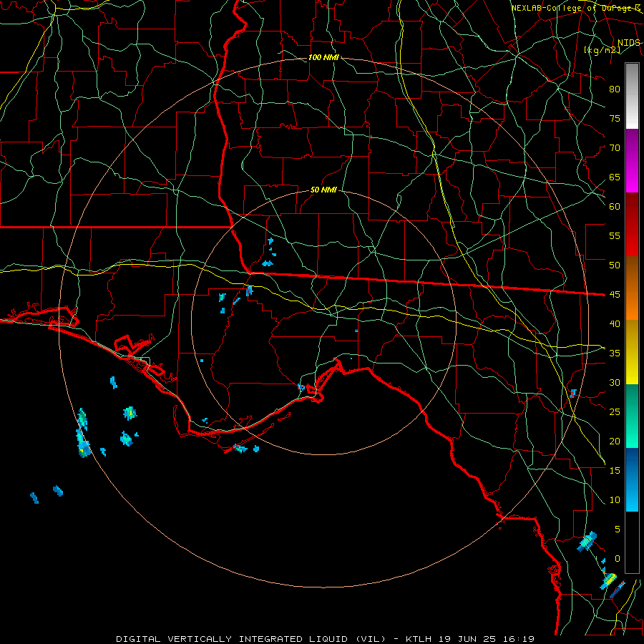This screenshot has height=644, width=644.
Task: Click the scale value 55
Action: pos(615,236)
